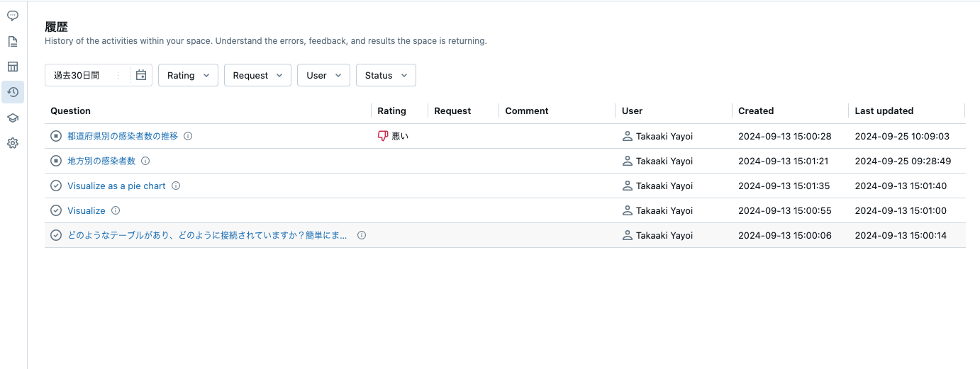Click the Question column header
Image resolution: width=980 pixels, height=369 pixels.
71,110
